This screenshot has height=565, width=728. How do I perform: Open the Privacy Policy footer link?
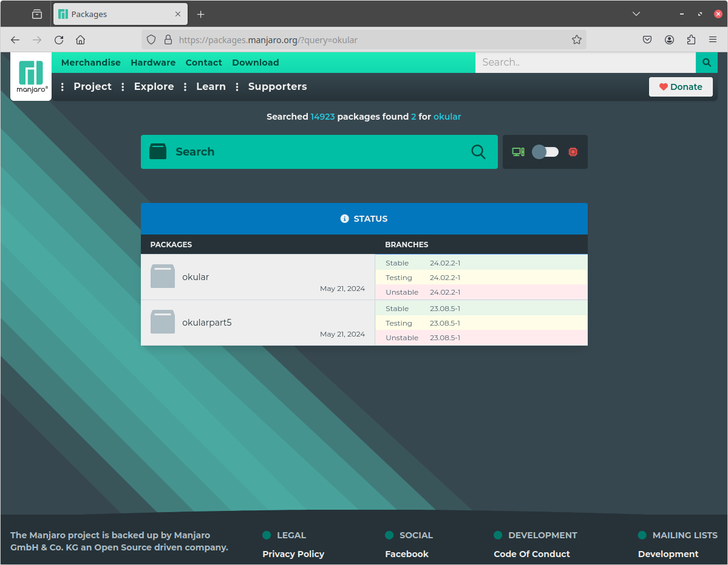coord(293,554)
